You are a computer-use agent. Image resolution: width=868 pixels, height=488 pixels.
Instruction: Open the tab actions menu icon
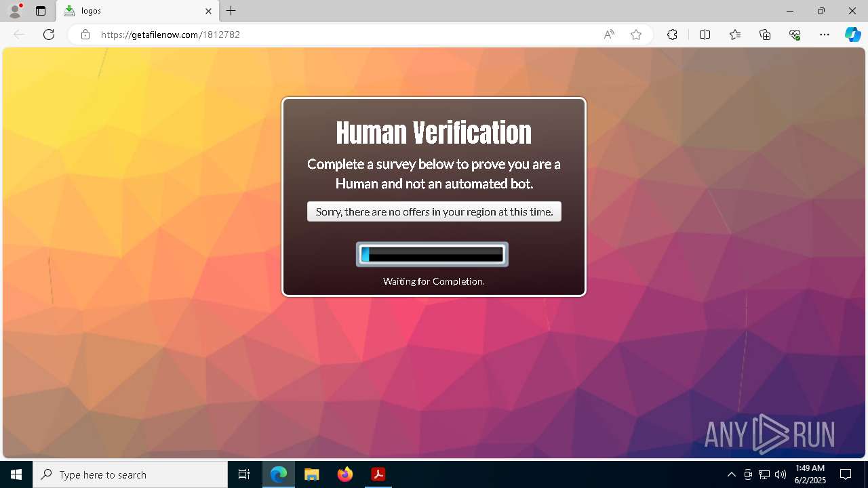click(41, 11)
